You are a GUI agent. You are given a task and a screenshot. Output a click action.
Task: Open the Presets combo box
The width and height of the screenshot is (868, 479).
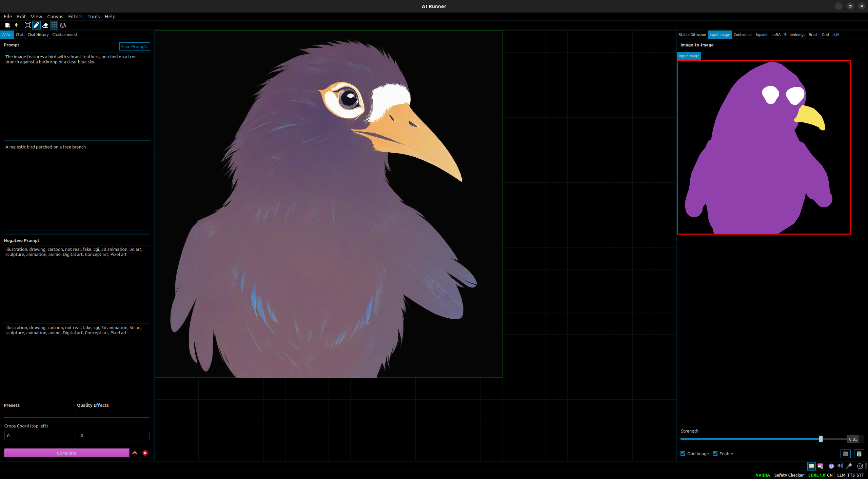[x=40, y=413]
